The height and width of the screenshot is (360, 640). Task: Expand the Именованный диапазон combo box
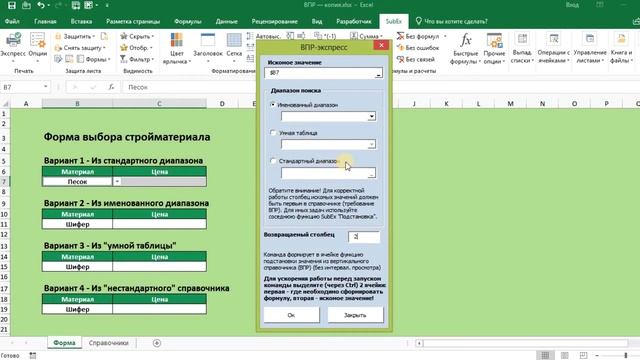tap(371, 116)
